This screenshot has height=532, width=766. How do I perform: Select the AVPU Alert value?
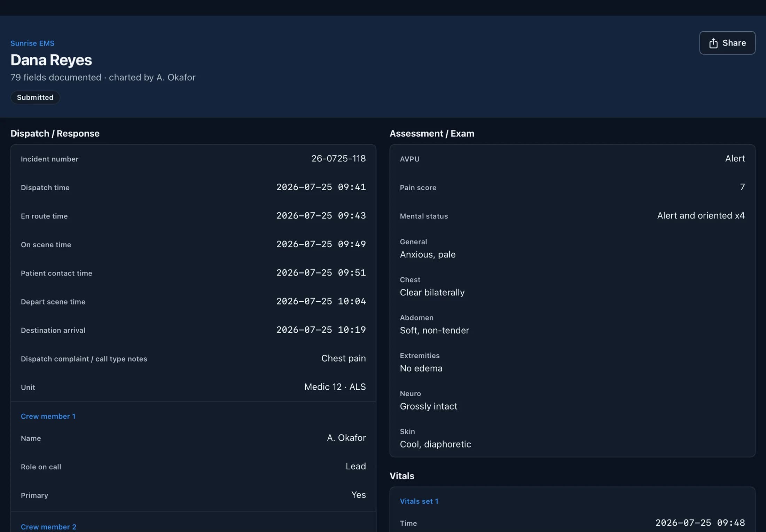tap(735, 158)
